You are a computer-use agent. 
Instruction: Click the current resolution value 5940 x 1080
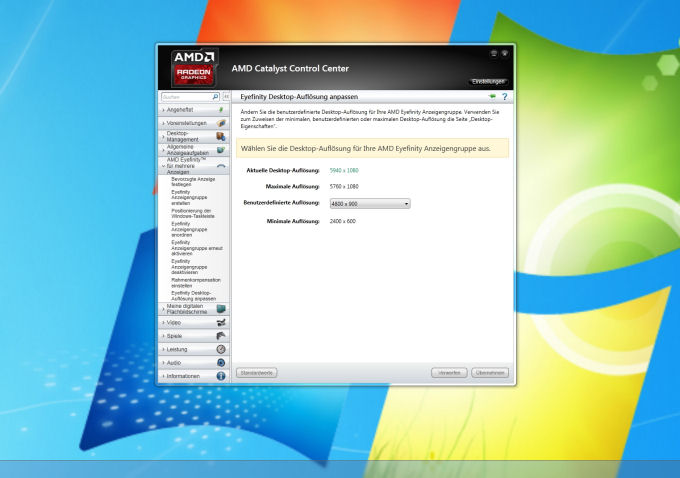[x=344, y=170]
